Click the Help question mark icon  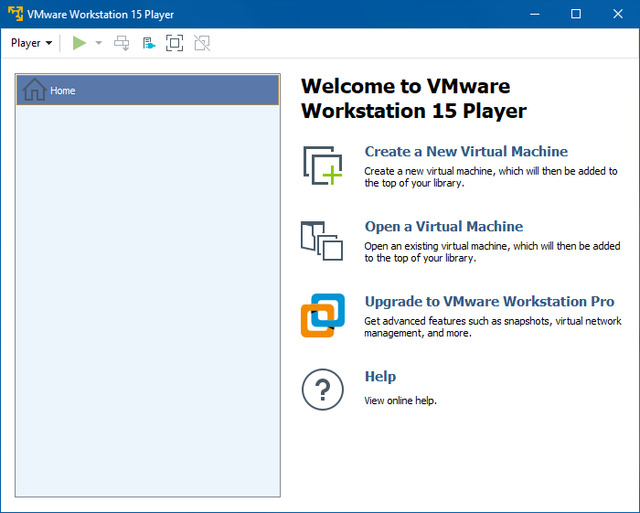click(322, 389)
